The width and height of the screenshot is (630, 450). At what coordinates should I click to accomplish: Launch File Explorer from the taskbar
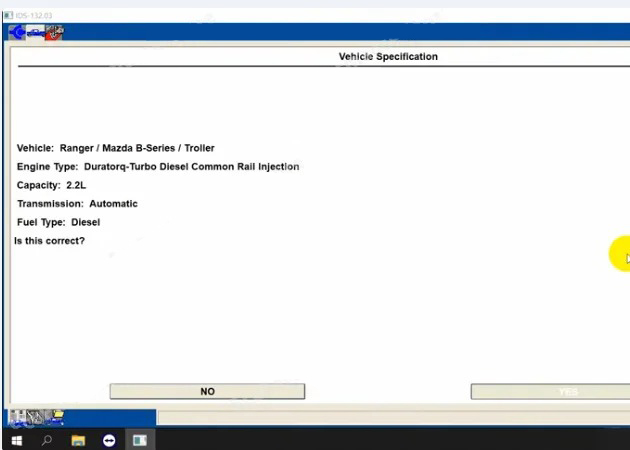tap(78, 441)
